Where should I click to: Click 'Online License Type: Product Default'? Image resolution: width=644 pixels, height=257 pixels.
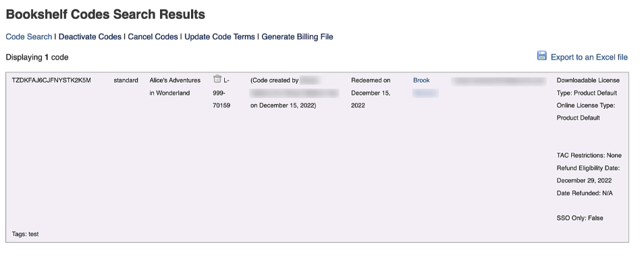(586, 112)
